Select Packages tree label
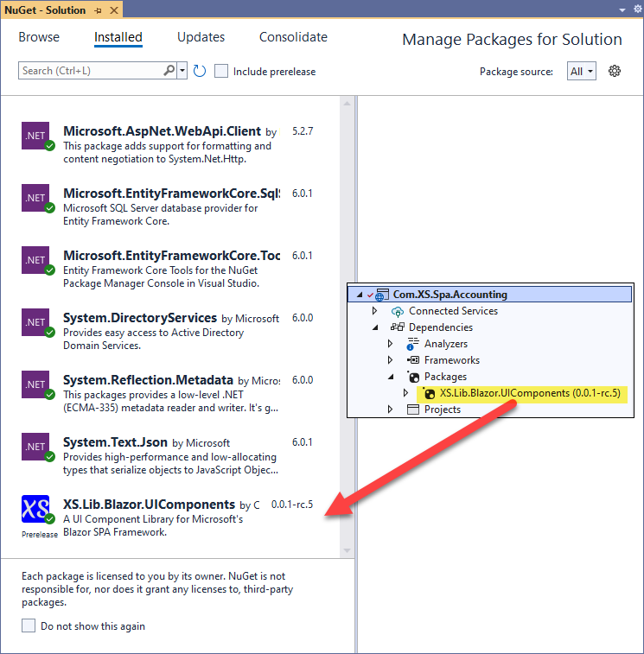The width and height of the screenshot is (644, 654). point(445,377)
